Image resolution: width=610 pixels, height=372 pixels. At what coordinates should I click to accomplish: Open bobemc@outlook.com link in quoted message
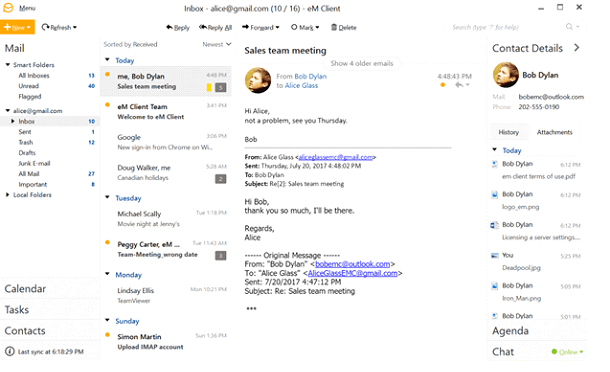click(352, 264)
